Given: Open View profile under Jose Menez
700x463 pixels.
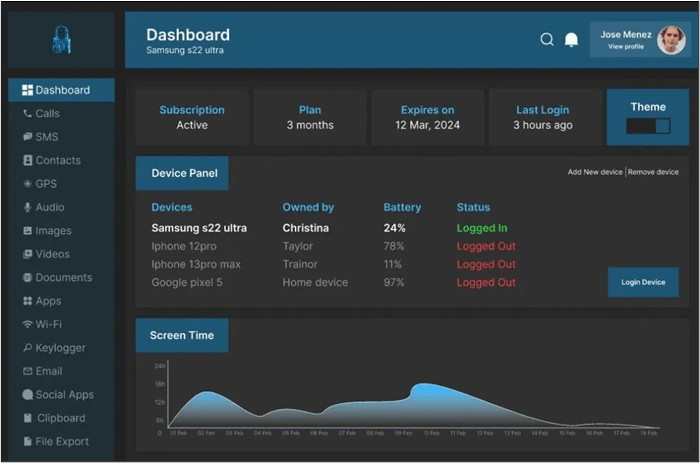Looking at the screenshot, I should point(626,47).
